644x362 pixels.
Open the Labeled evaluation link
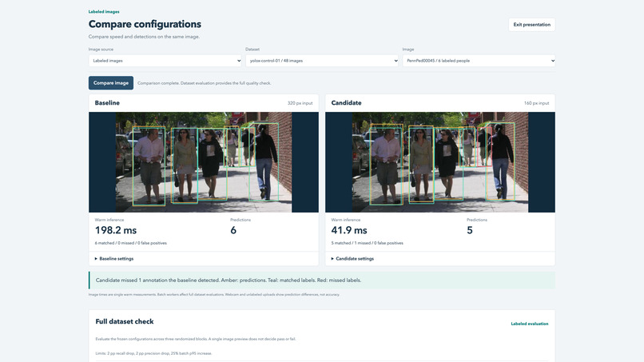tap(530, 324)
